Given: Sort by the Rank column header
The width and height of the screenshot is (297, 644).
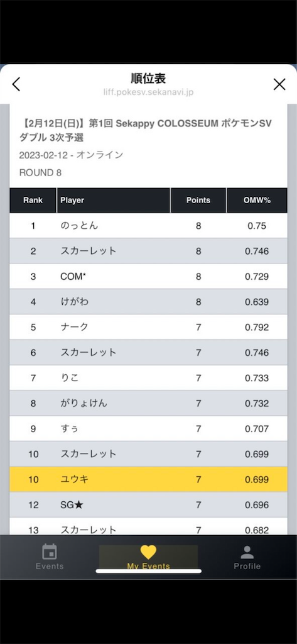Looking at the screenshot, I should (33, 201).
